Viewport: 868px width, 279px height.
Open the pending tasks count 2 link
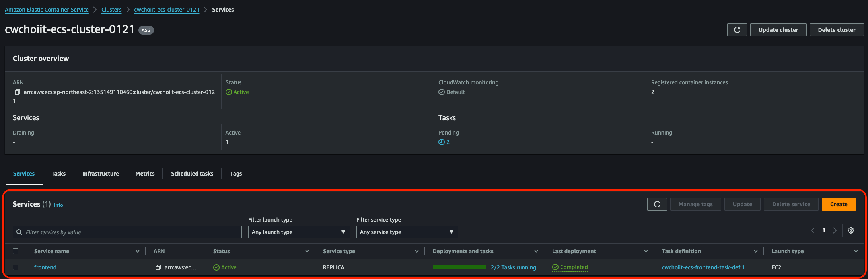click(448, 142)
